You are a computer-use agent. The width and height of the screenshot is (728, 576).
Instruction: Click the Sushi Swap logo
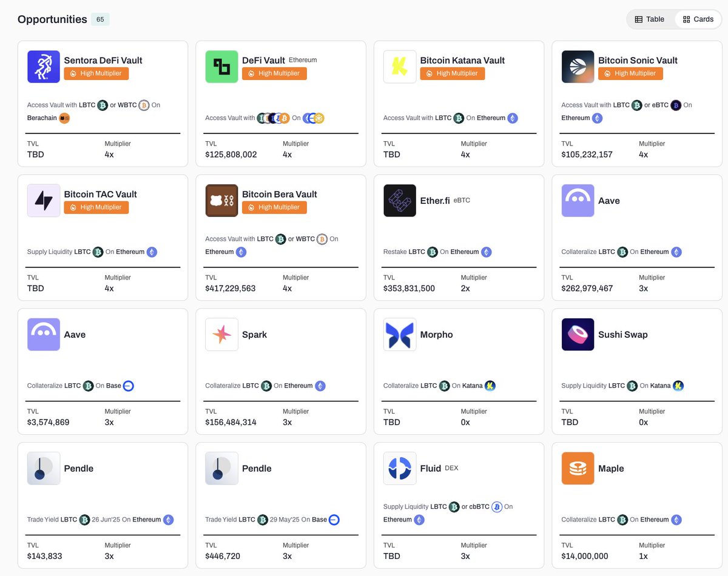coord(578,335)
